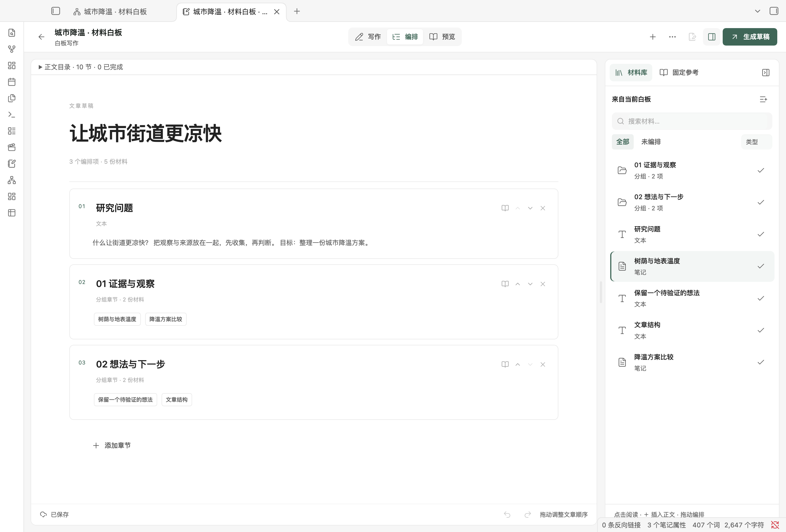Open reference book icon for 02 想法与下一步

(505, 364)
